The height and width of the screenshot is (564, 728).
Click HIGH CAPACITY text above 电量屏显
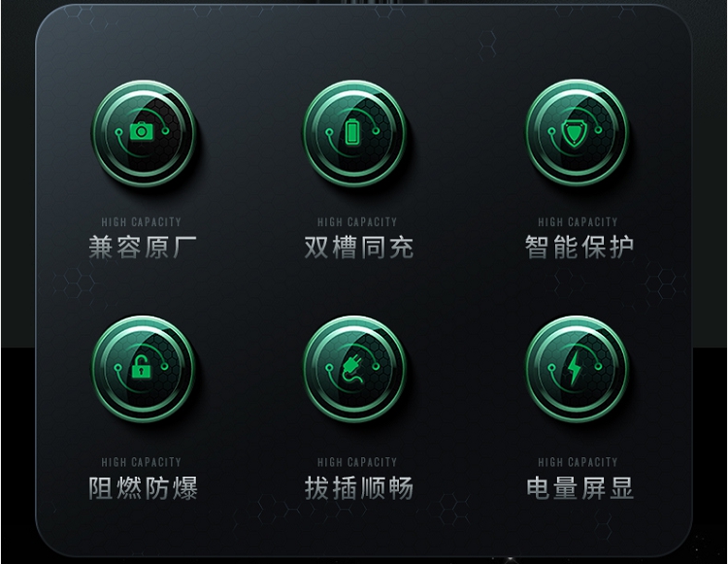click(x=578, y=462)
